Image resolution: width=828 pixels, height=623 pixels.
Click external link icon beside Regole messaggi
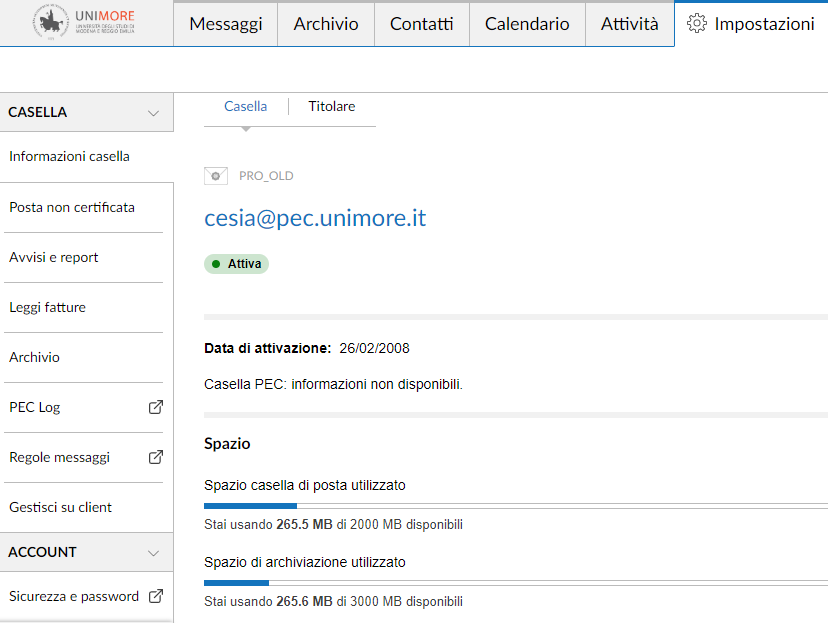coord(155,457)
